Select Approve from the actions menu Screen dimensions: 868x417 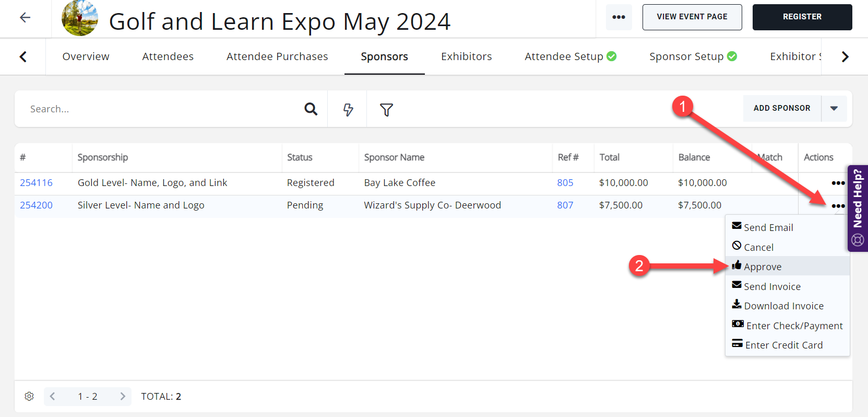(762, 267)
